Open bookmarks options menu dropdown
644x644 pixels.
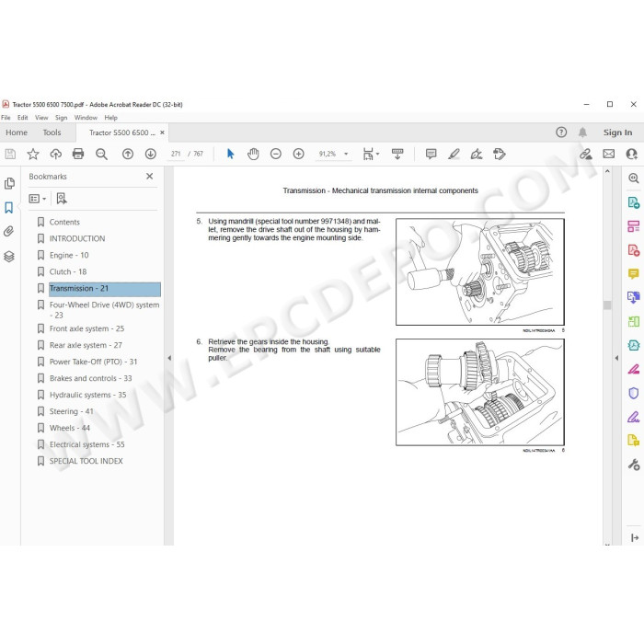tap(38, 199)
